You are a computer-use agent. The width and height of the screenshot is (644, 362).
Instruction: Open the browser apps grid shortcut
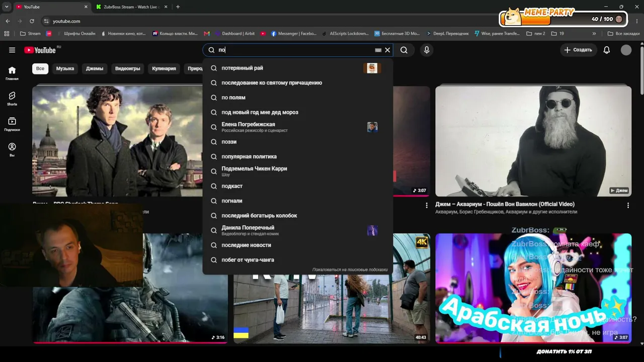click(x=7, y=34)
